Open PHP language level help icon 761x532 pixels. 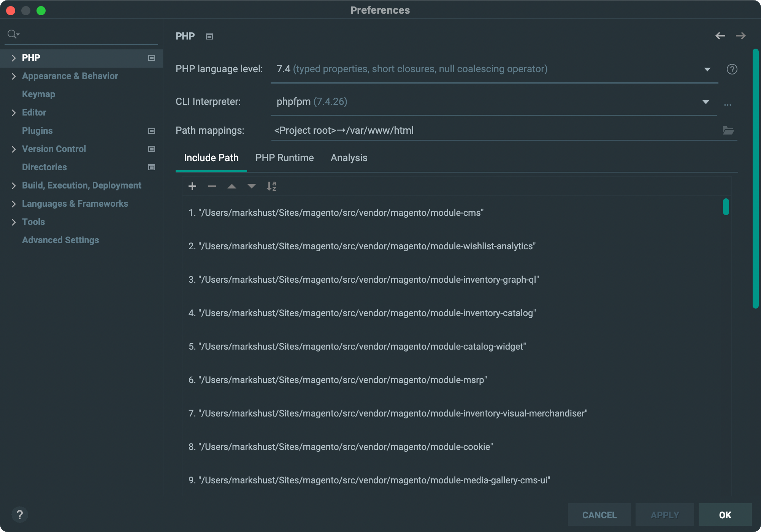click(732, 69)
